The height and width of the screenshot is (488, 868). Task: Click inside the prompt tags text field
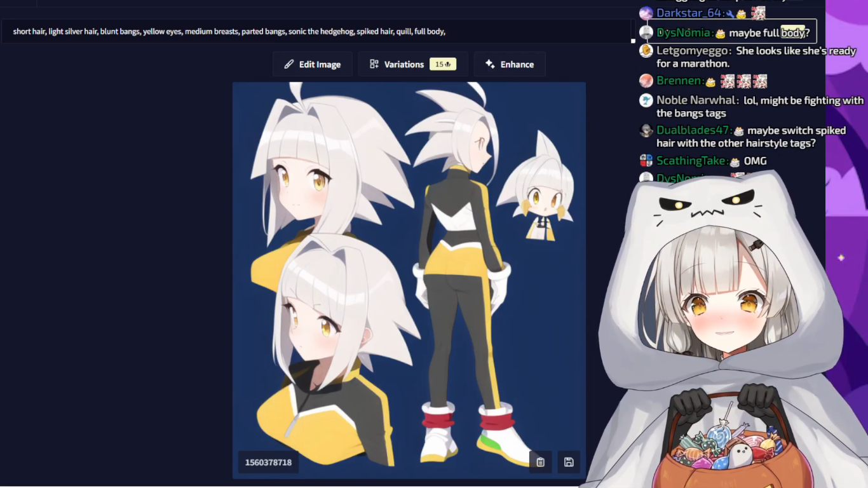pos(318,31)
